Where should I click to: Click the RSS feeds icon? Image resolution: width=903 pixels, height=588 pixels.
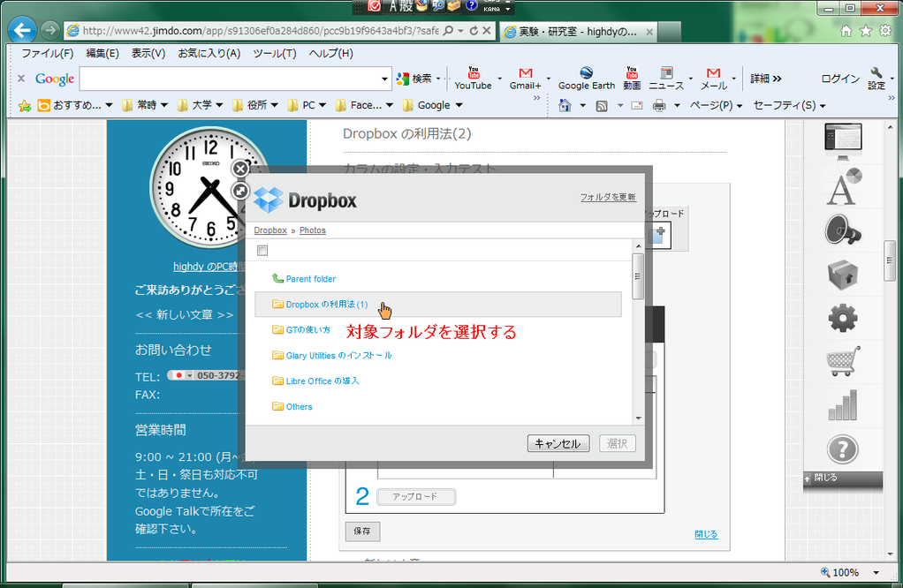pos(602,106)
